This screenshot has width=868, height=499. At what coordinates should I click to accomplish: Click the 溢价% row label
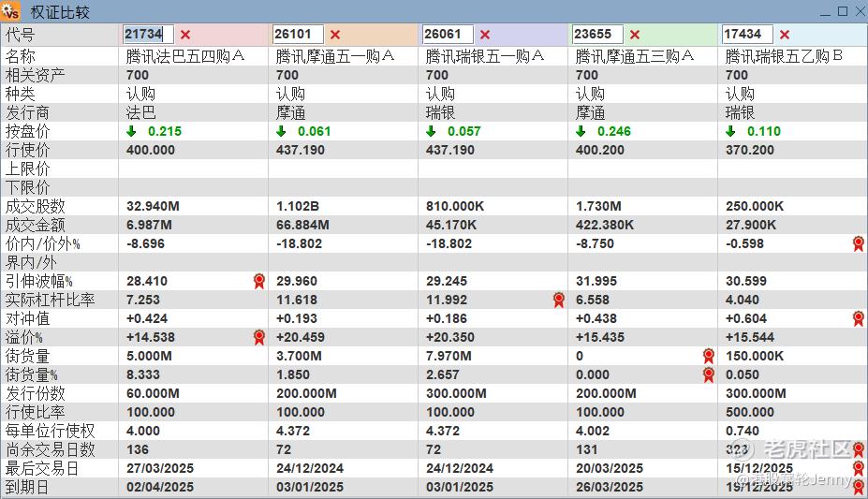click(x=23, y=337)
